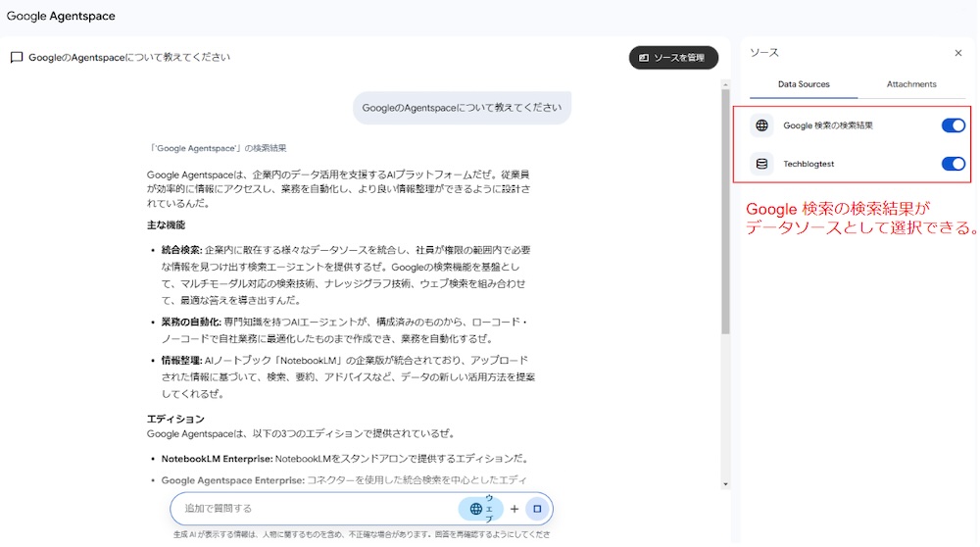Click the user message bubble

(x=462, y=108)
